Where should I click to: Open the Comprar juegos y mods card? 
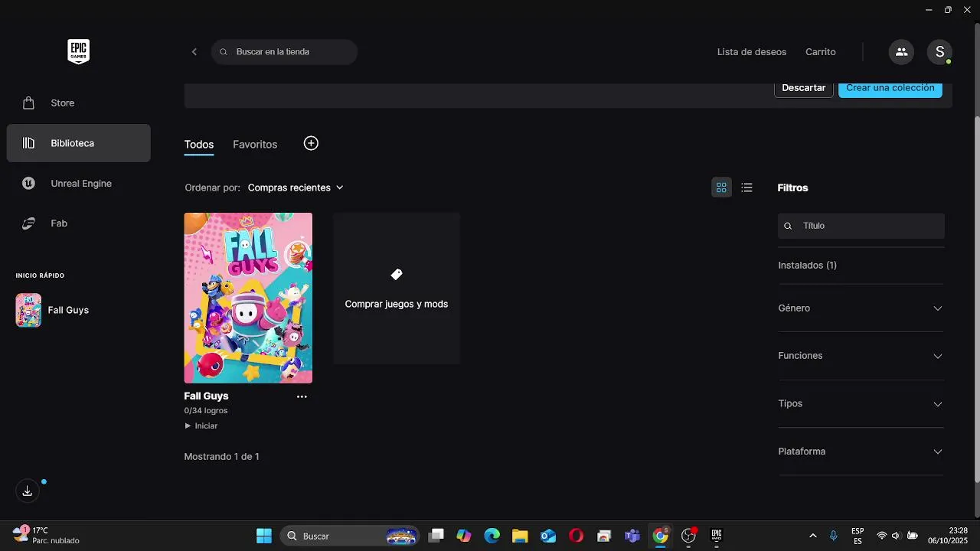point(397,289)
